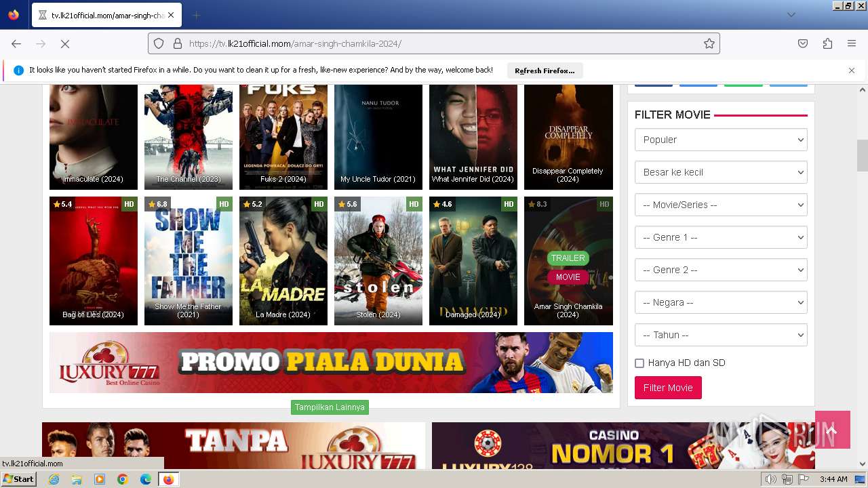This screenshot has height=488, width=868.
Task: Click the scrollbar up arrow
Action: [863, 90]
